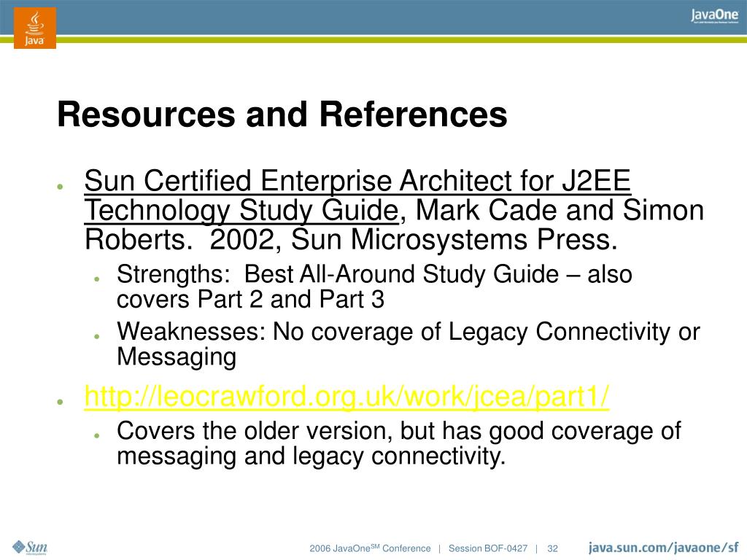Click 'messaging and legacy connectivity.' line
This screenshot has width=747, height=560.
click(x=311, y=456)
